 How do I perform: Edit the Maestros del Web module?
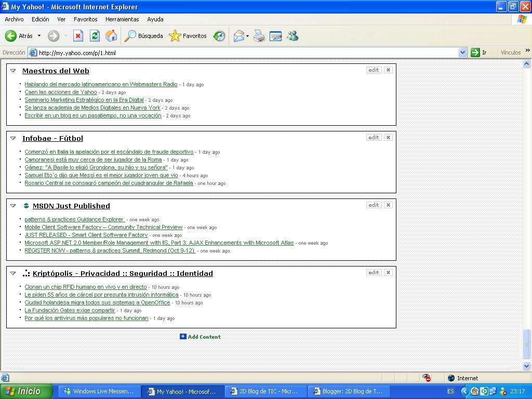[374, 70]
